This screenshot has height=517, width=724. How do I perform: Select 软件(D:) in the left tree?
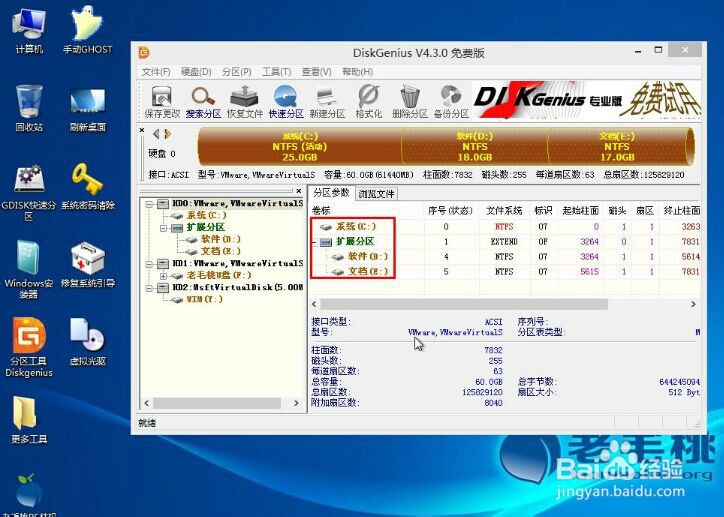tap(220, 239)
